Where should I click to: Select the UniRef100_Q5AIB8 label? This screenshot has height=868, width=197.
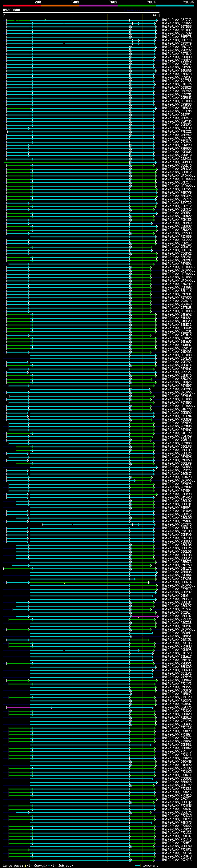tap(177, 531)
